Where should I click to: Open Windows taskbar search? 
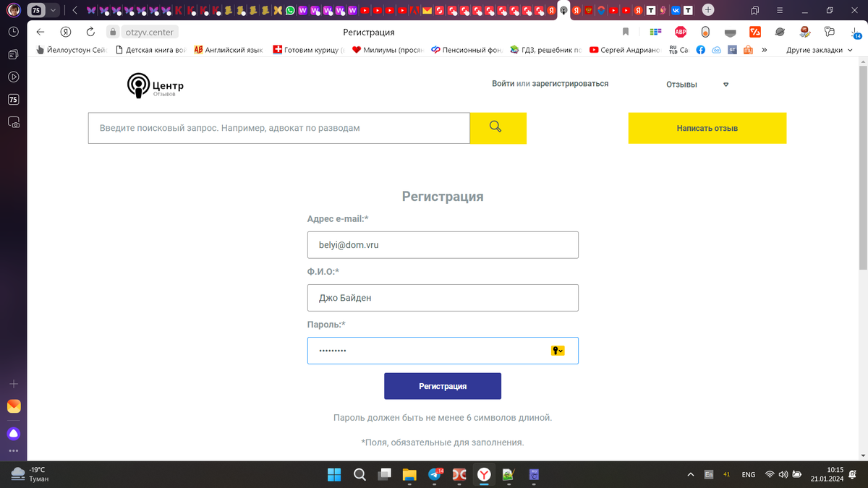point(359,474)
